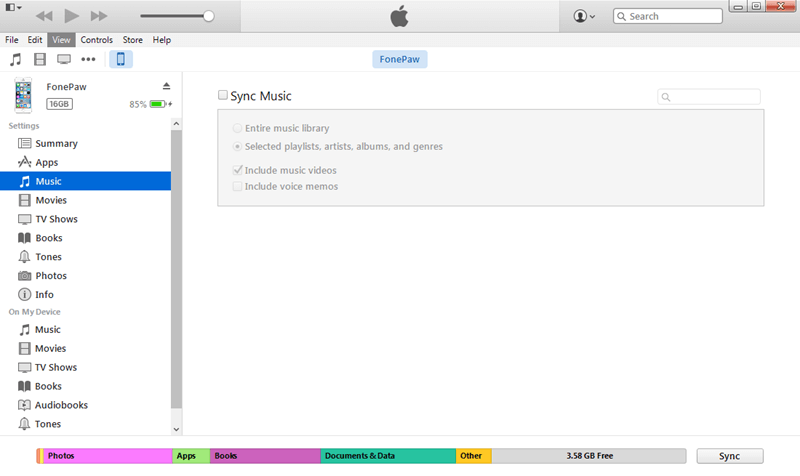Click the Books segment of storage bar
This screenshot has width=800, height=476.
265,456
